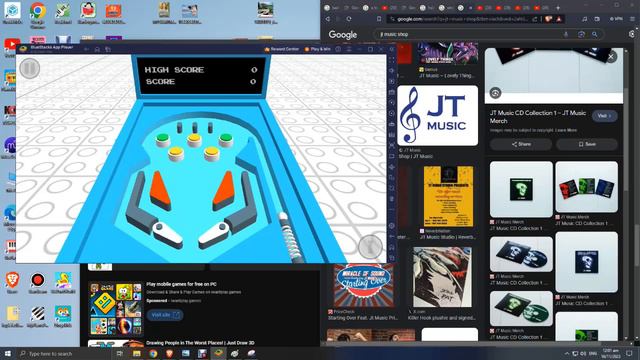Click the yellow folder desktop icon
The height and width of the screenshot is (360, 640).
pos(12,316)
